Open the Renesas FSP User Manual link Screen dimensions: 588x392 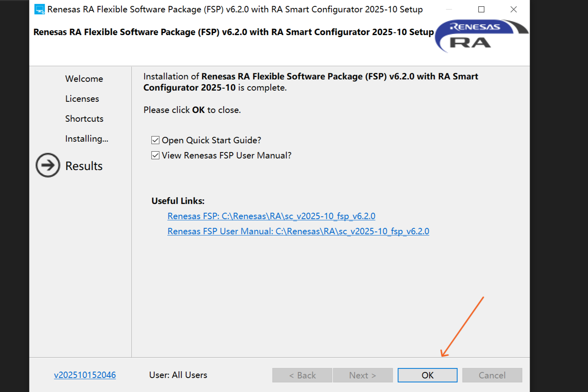pyautogui.click(x=298, y=231)
